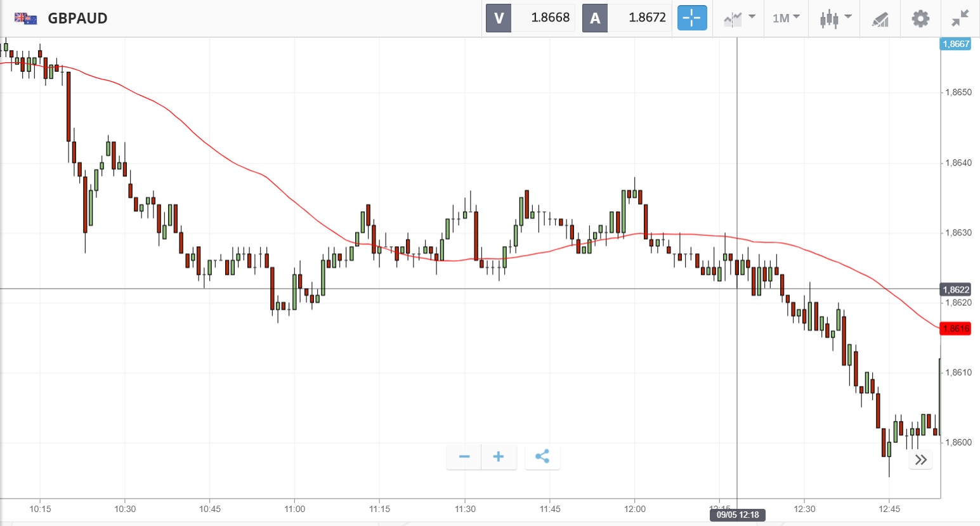Viewport: 980px width, 526px height.
Task: Open the candlestick chart type dropdown
Action: click(x=835, y=18)
